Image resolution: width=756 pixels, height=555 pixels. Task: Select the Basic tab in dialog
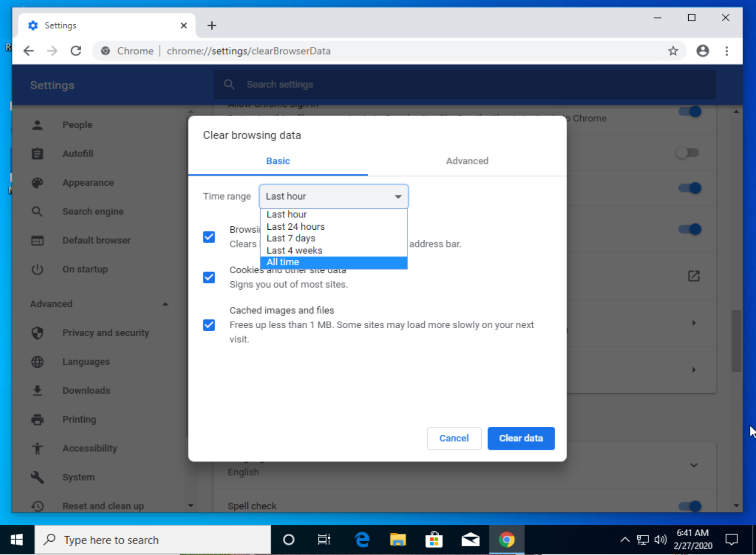tap(278, 161)
